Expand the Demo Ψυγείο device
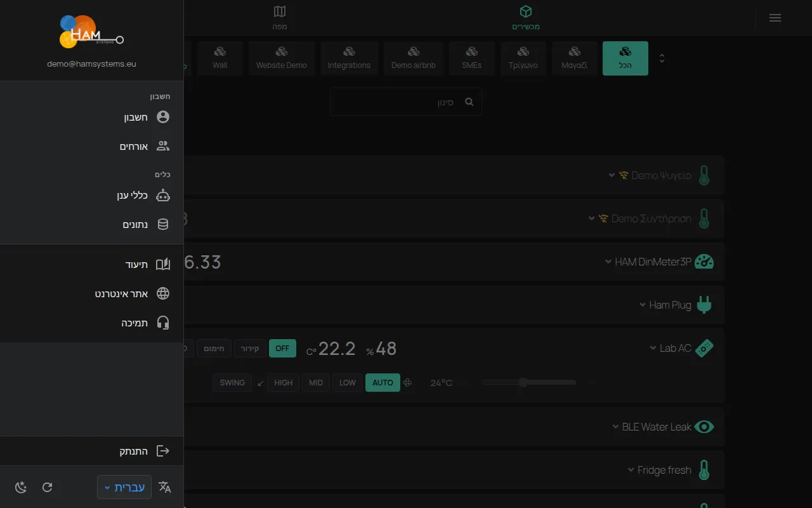Image resolution: width=812 pixels, height=508 pixels. click(612, 175)
